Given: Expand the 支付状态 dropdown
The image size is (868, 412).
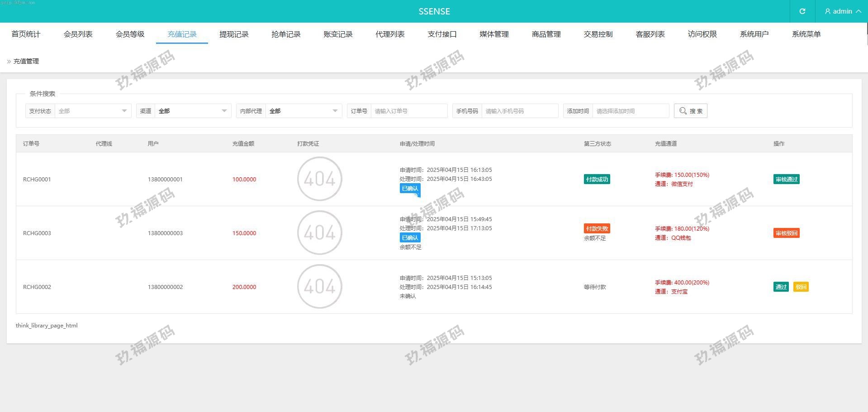Looking at the screenshot, I should coord(93,111).
